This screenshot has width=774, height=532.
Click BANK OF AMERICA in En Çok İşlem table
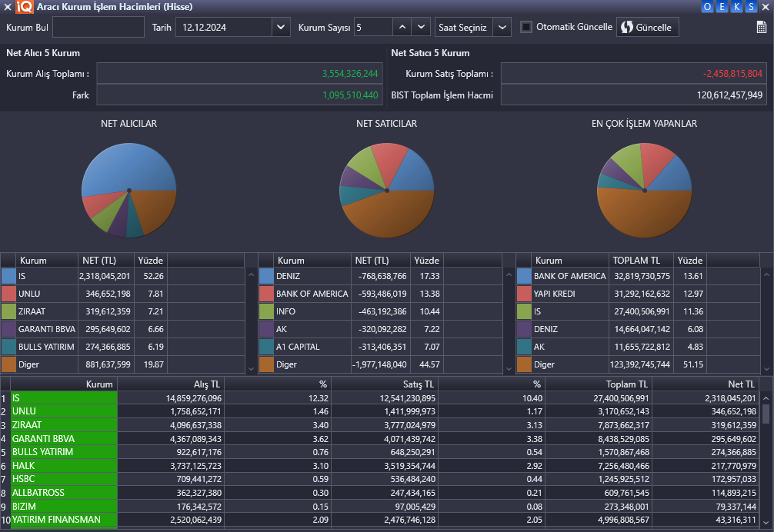569,276
